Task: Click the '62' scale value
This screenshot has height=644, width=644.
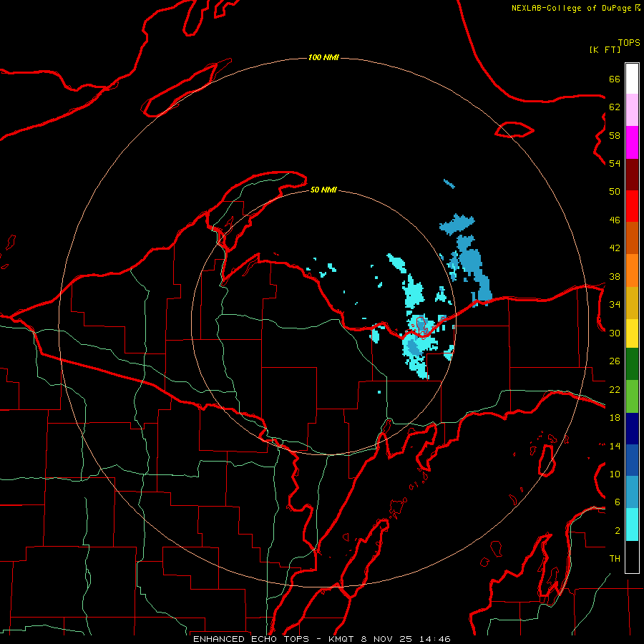Action: [x=615, y=107]
